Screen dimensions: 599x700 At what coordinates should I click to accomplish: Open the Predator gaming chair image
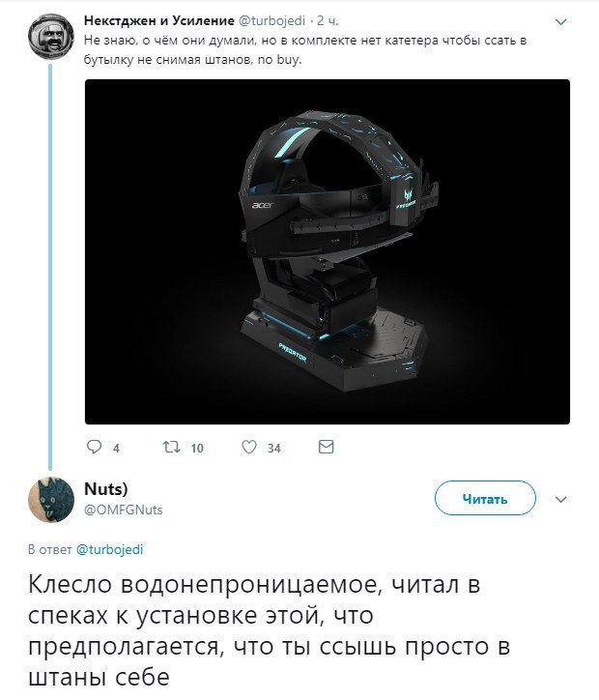[x=328, y=251]
